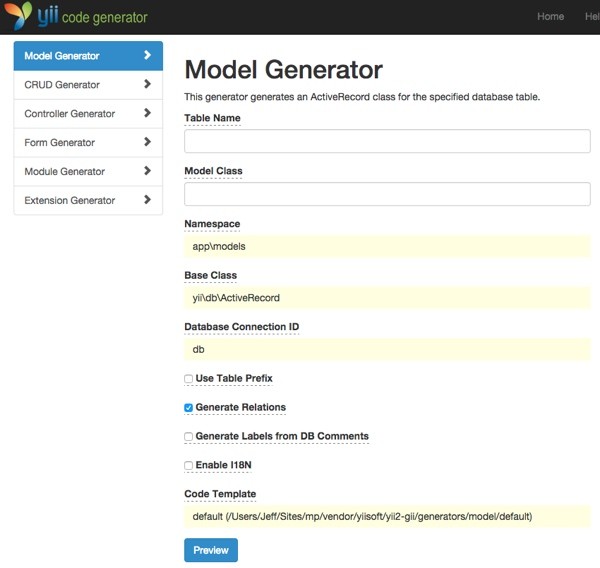
Task: Open Form Generator from sidebar
Action: click(88, 143)
